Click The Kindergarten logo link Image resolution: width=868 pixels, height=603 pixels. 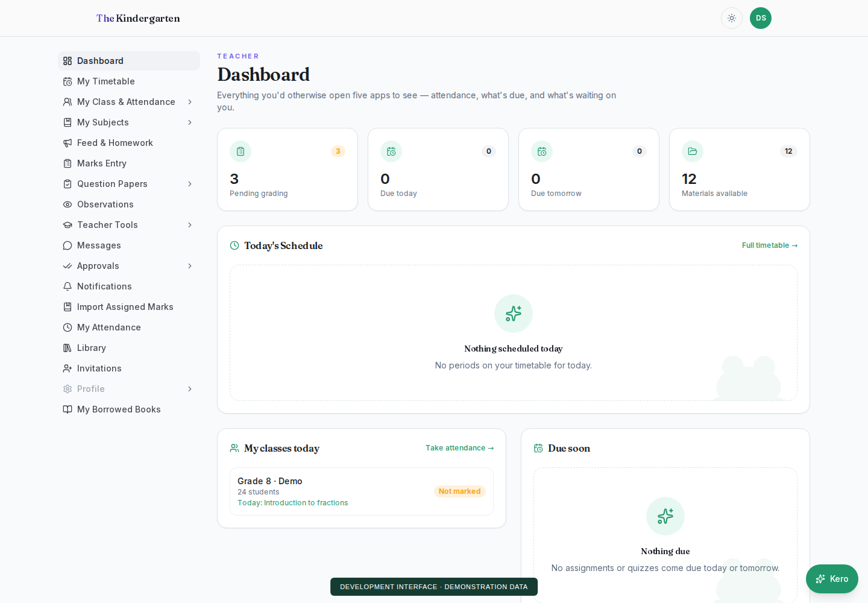(x=138, y=18)
